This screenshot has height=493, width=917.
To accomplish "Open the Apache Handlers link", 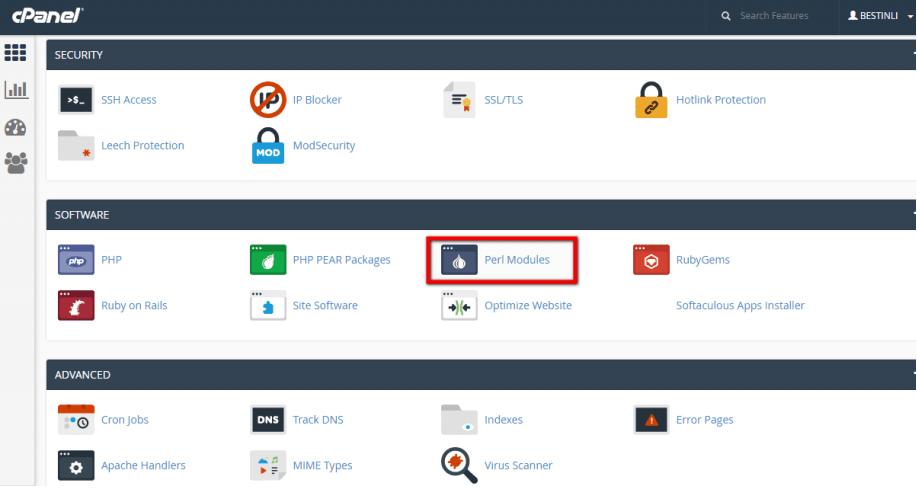I will tap(143, 466).
